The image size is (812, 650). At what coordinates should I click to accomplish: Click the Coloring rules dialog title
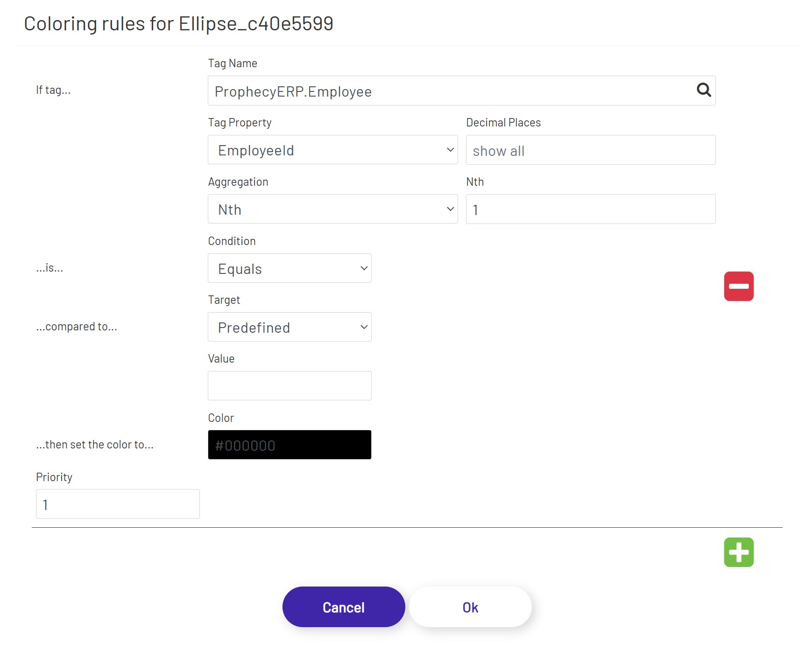pyautogui.click(x=178, y=24)
